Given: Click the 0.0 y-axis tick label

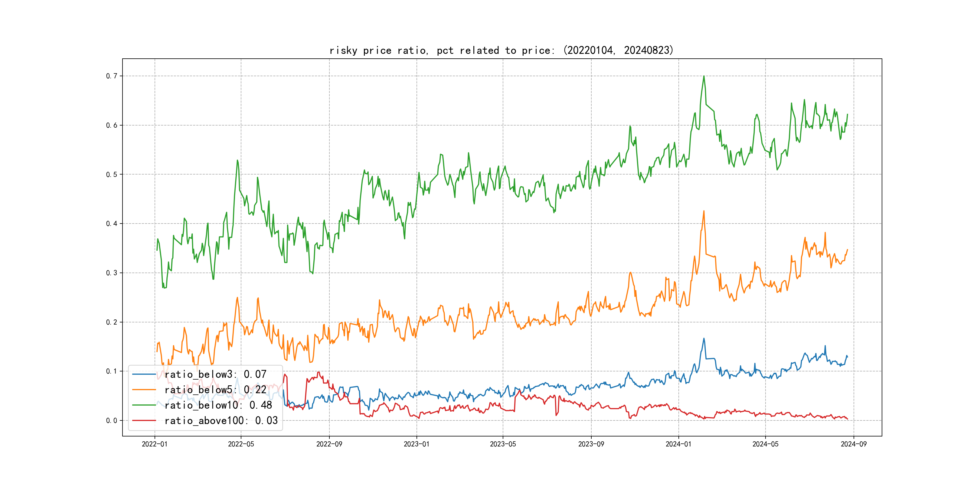Looking at the screenshot, I should pos(112,420).
